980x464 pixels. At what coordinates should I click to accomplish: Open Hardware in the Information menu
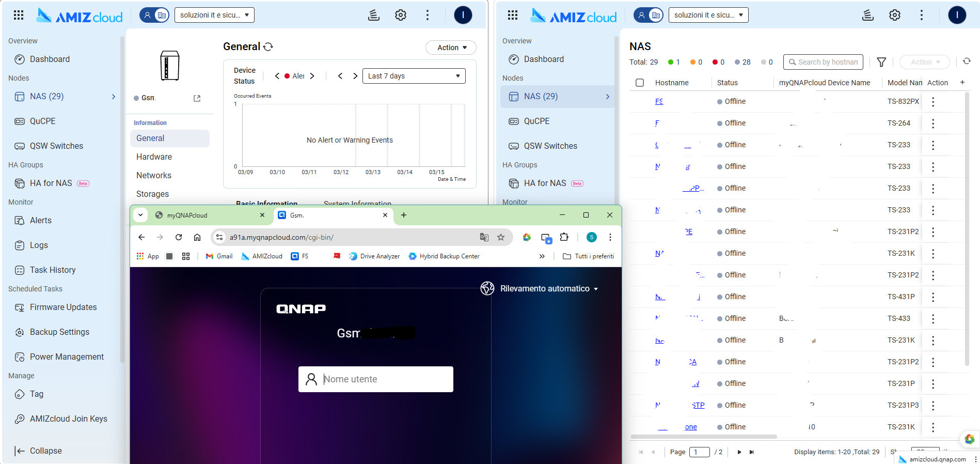point(154,157)
